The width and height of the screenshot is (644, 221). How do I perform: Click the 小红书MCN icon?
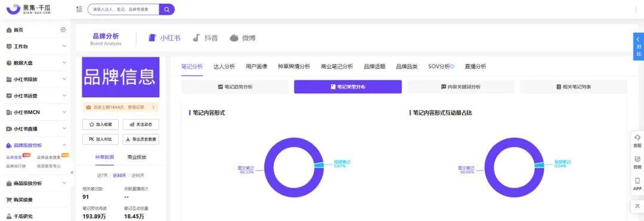[x=9, y=112]
